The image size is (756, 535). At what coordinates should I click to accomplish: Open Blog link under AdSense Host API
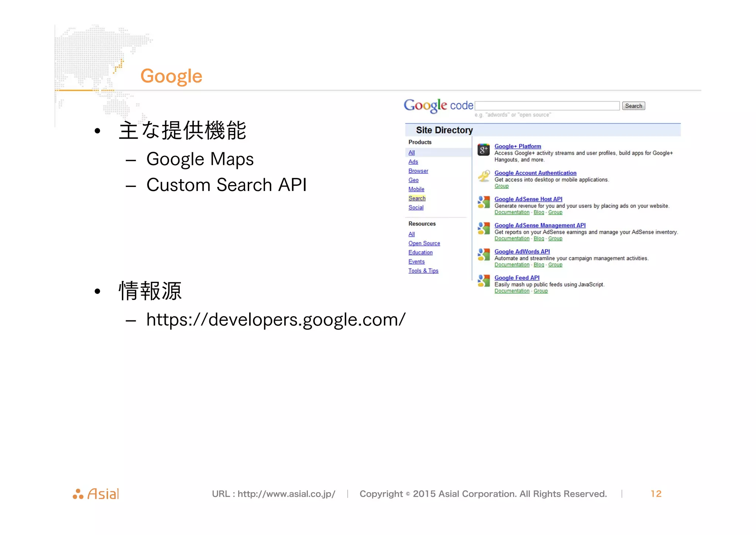(539, 212)
